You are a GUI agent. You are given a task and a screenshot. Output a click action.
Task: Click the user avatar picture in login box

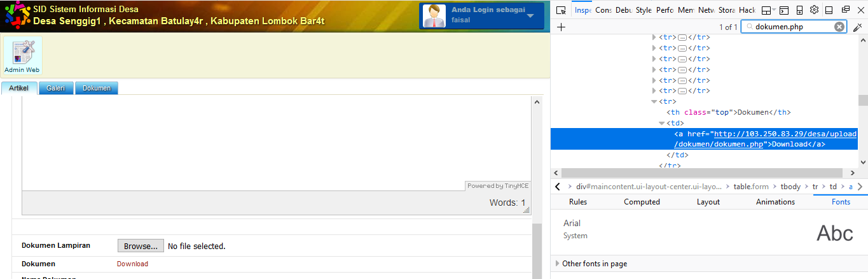434,15
